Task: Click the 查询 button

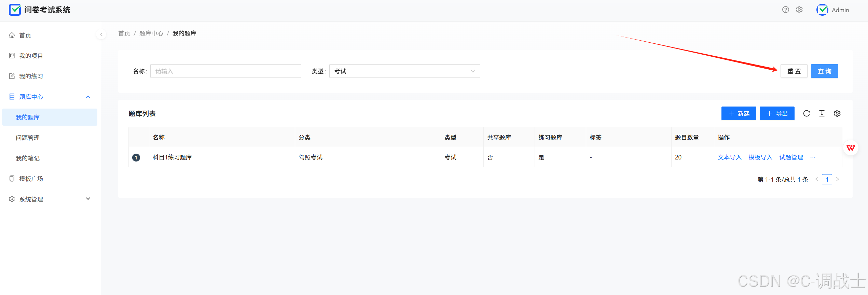Action: [825, 71]
